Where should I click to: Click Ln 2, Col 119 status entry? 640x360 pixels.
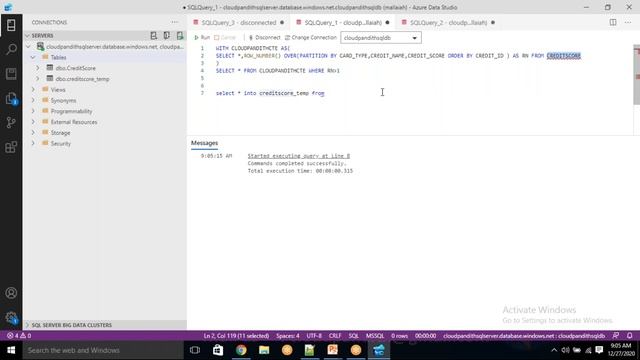[x=236, y=336]
